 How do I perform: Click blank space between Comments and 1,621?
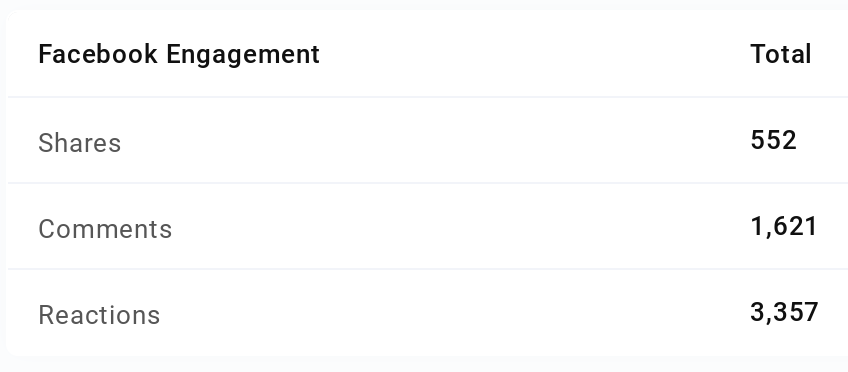[x=461, y=227]
